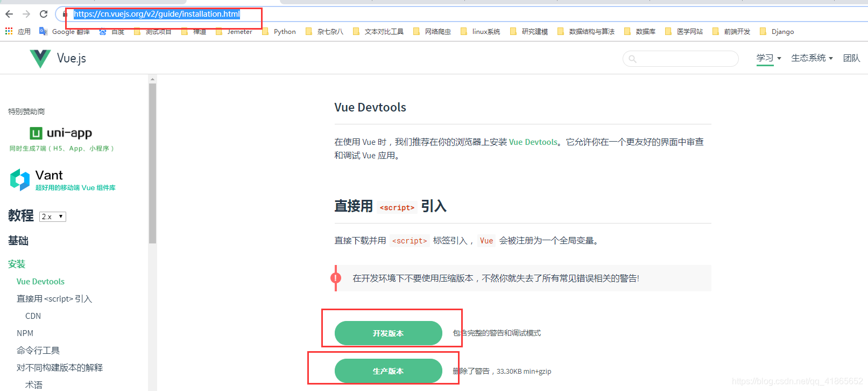Click the 直接用 <script> 引入 heading
Viewport: 868px width, 391px height.
coord(391,206)
